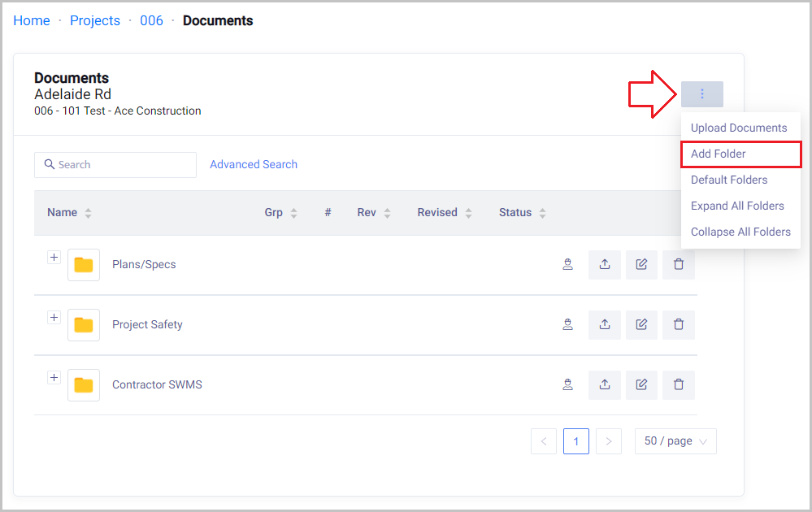
Task: Upload to the Project Safety folder
Action: coord(605,325)
